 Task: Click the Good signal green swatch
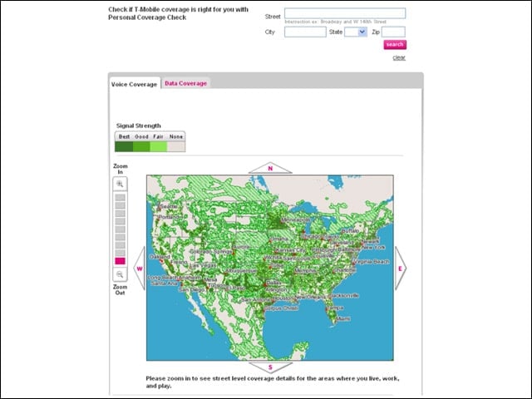[x=141, y=146]
